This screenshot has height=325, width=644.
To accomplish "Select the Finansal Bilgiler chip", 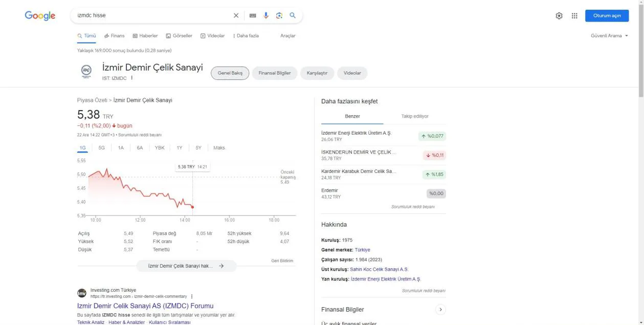I will coord(275,73).
